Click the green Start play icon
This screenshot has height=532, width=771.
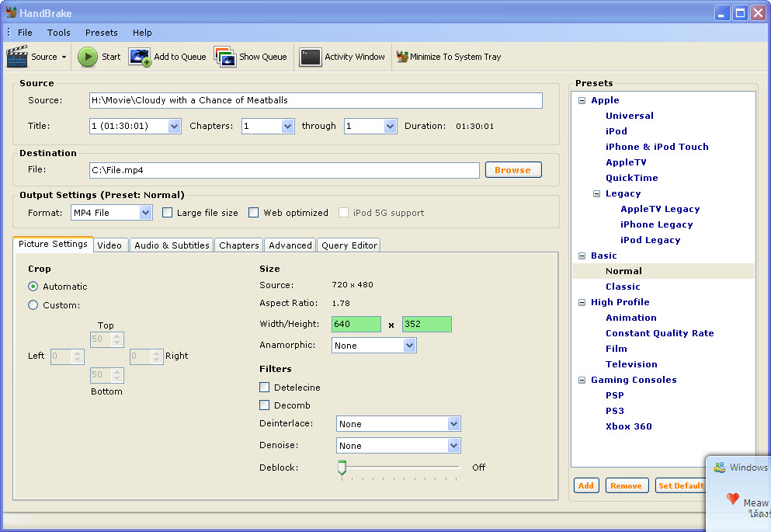point(88,57)
